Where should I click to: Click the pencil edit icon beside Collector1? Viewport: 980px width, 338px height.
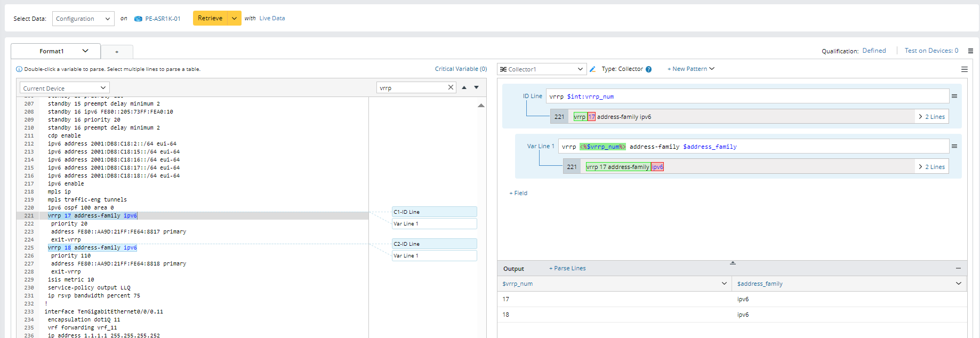(592, 69)
